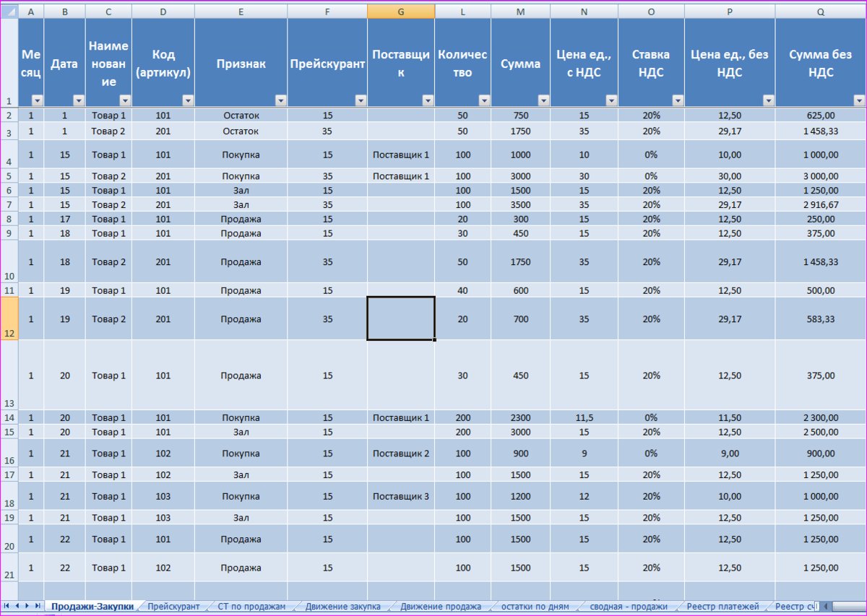Viewport: 867px width, 616px height.
Task: Select Остаток cell in row 2
Action: point(241,115)
